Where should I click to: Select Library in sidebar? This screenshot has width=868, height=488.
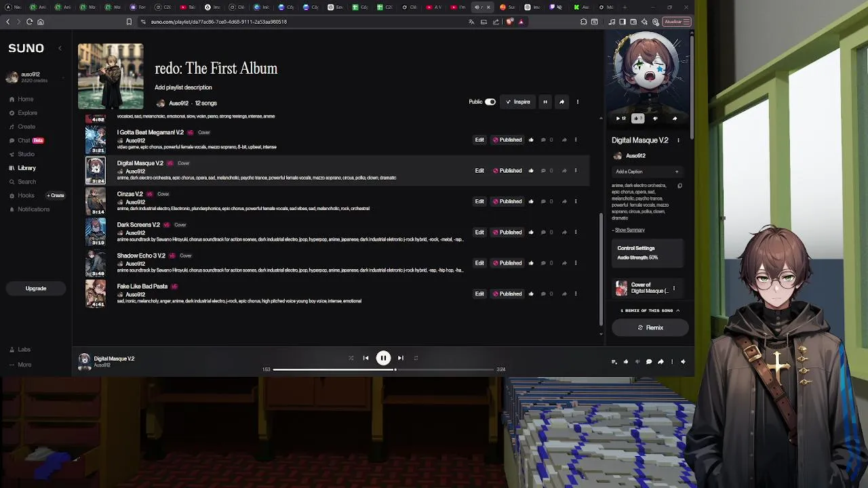(22, 168)
